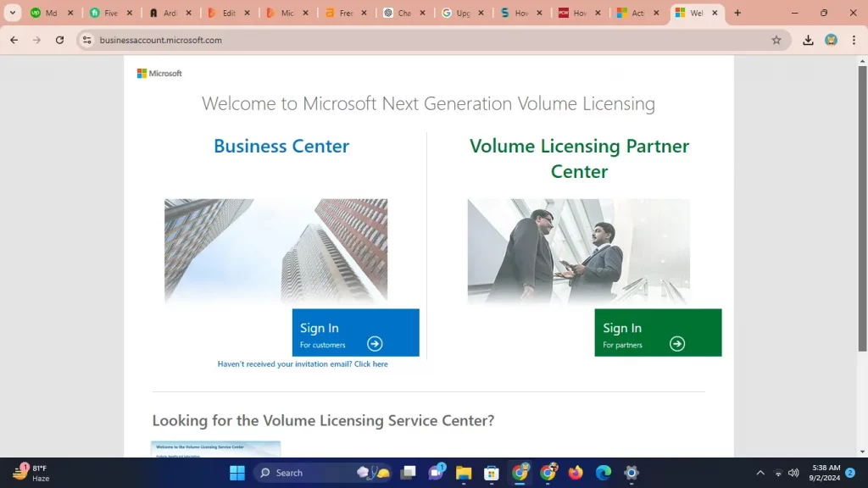The height and width of the screenshot is (488, 868).
Task: Sign In for partners button
Action: coord(658,332)
